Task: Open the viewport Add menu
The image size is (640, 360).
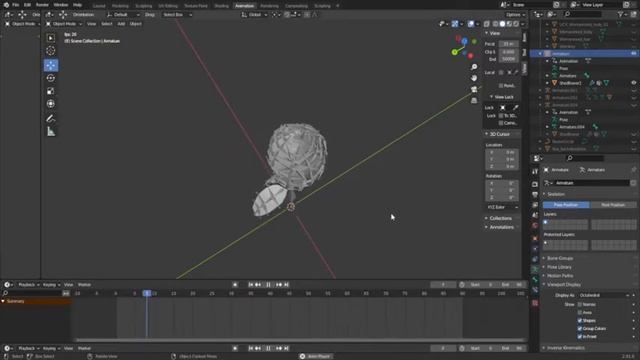Action: click(x=121, y=24)
